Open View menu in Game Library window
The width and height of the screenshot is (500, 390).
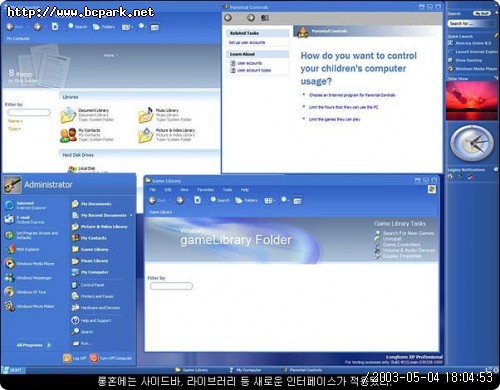[x=184, y=190]
